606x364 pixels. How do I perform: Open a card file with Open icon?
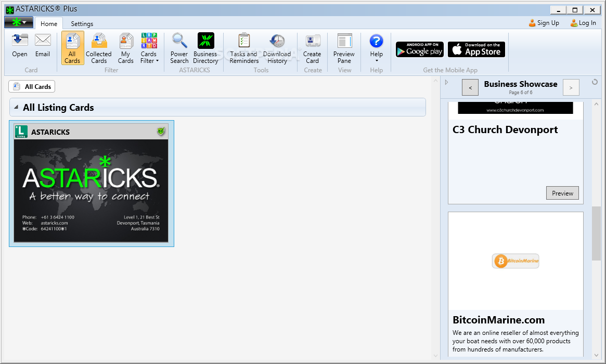20,46
